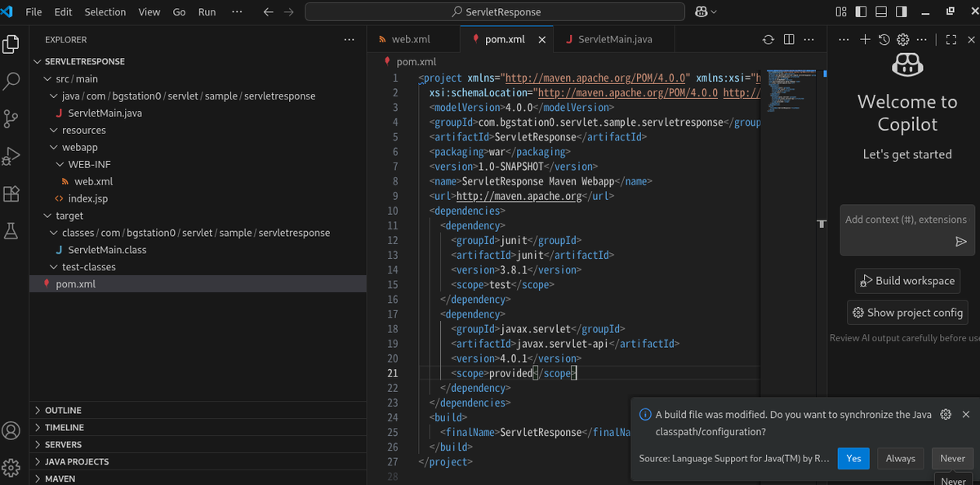The image size is (980, 485).
Task: Open Explorer Views and More Actions ellipsis
Action: 350,39
